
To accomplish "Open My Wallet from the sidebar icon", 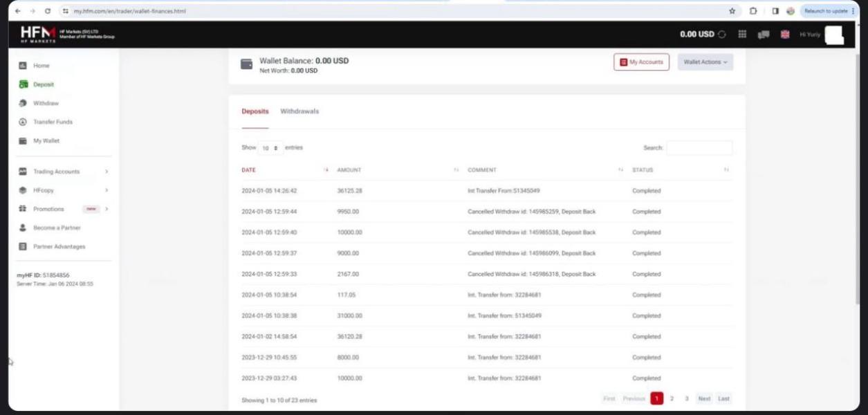I will click(x=22, y=141).
